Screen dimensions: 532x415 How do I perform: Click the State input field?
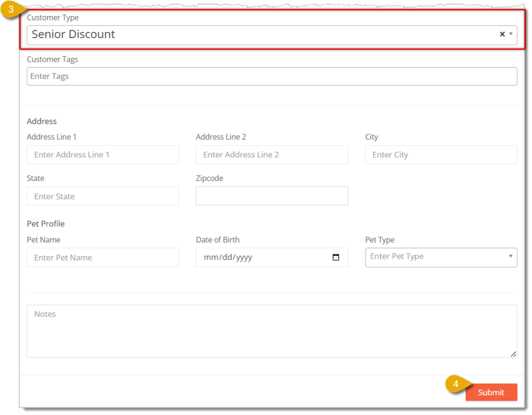point(103,196)
